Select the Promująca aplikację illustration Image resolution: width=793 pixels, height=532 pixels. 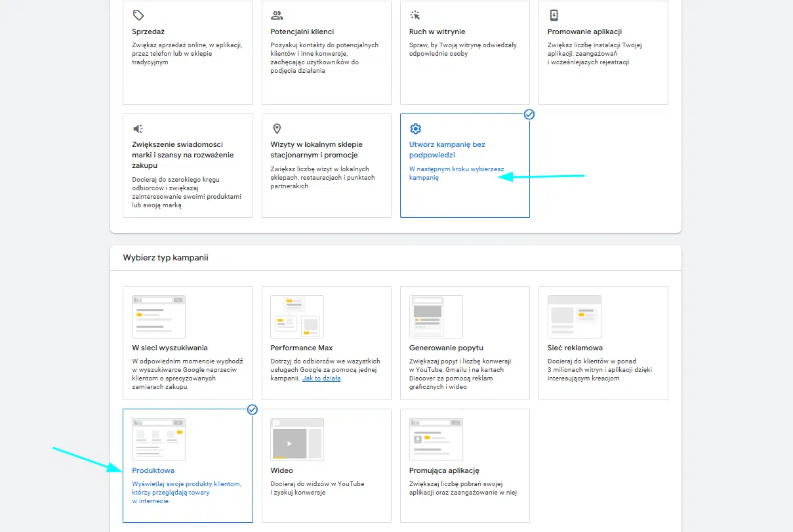(436, 439)
